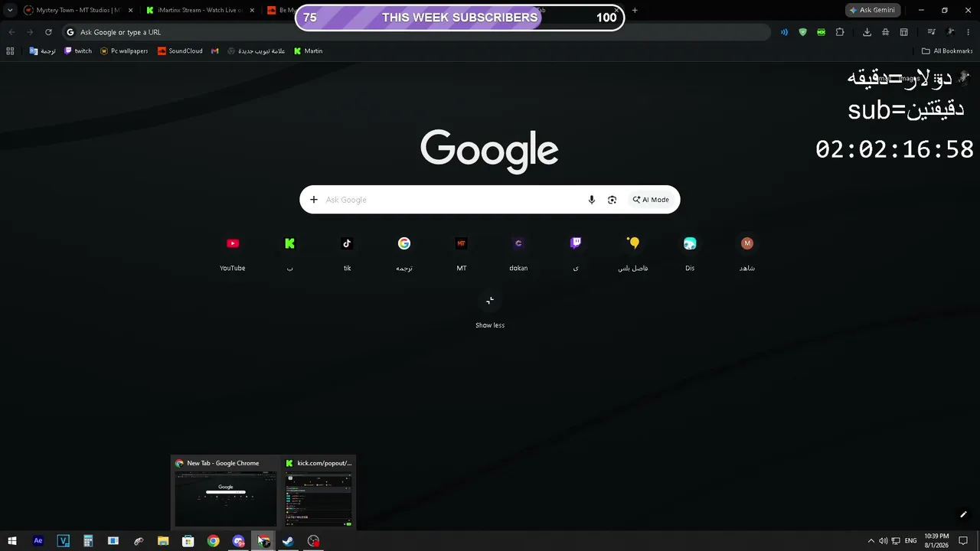The width and height of the screenshot is (980, 551).
Task: Collapse shortcuts with Show less
Action: (490, 310)
